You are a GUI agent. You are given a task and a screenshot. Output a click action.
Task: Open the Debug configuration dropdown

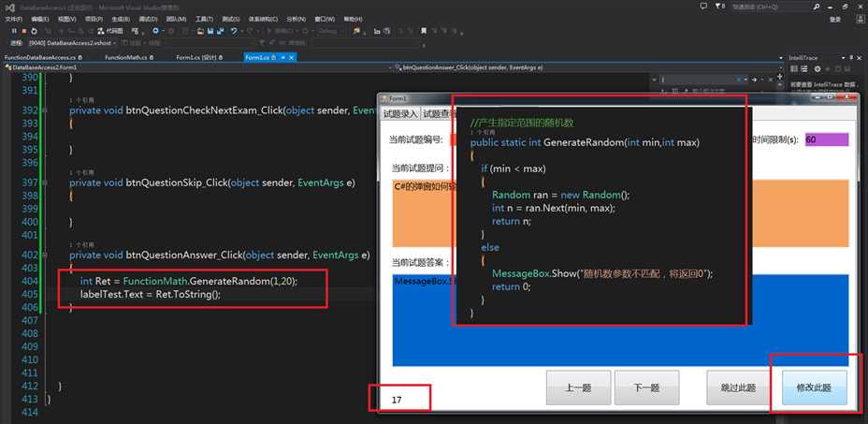click(x=330, y=31)
